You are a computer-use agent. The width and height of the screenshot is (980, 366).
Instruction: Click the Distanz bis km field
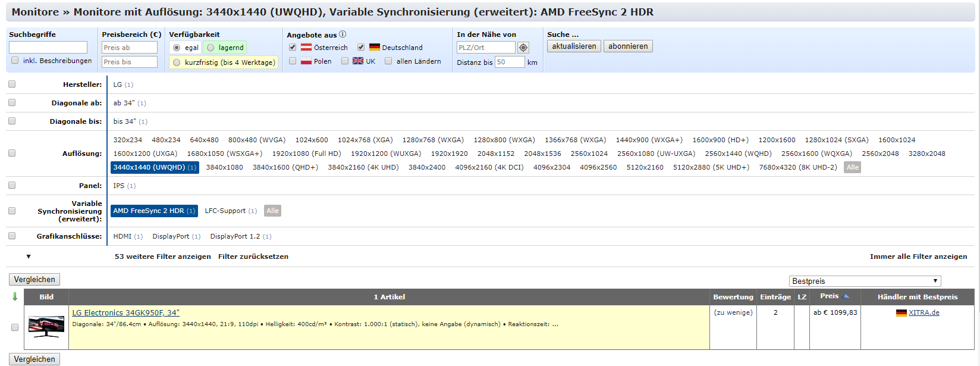click(510, 62)
